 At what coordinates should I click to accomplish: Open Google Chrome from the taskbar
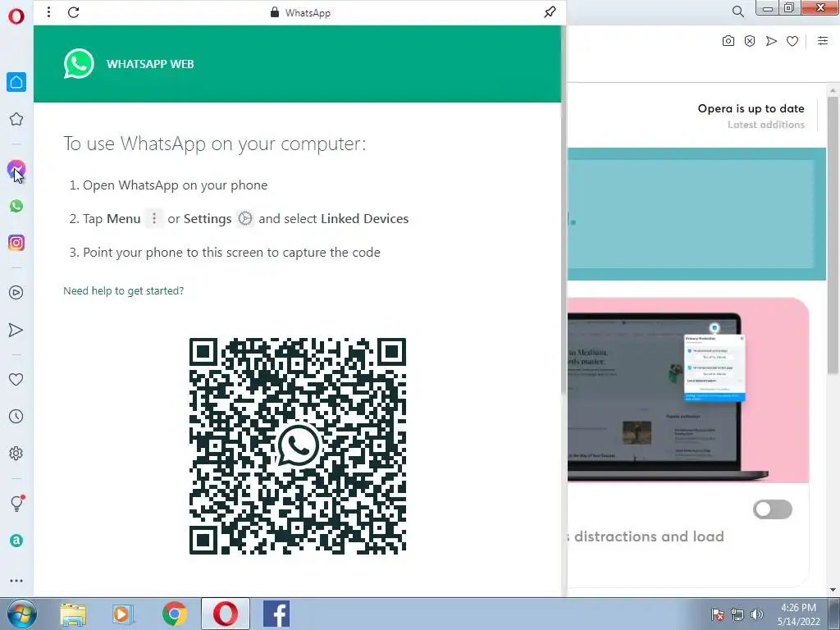pyautogui.click(x=174, y=614)
